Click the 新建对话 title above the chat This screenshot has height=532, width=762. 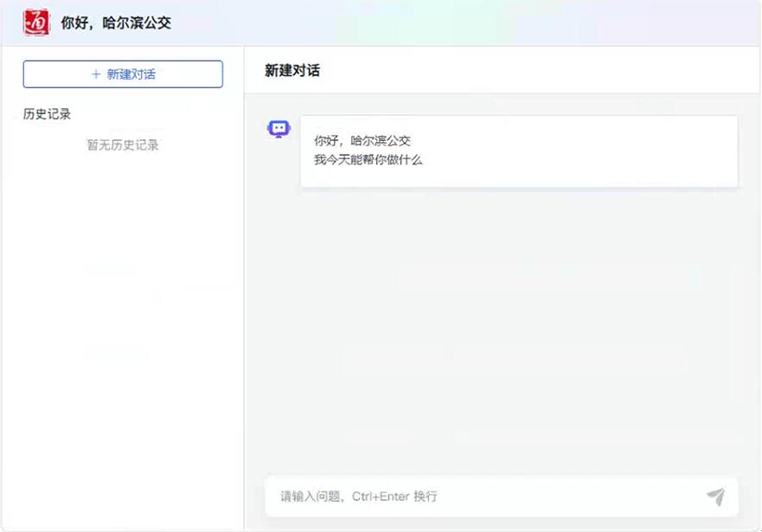click(x=292, y=70)
